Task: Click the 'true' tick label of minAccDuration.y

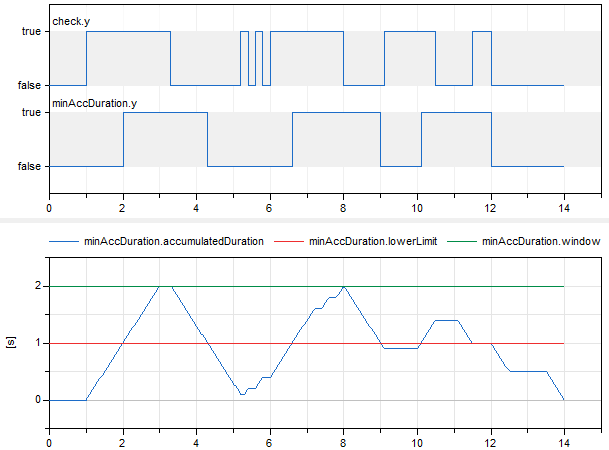Action: [31, 113]
